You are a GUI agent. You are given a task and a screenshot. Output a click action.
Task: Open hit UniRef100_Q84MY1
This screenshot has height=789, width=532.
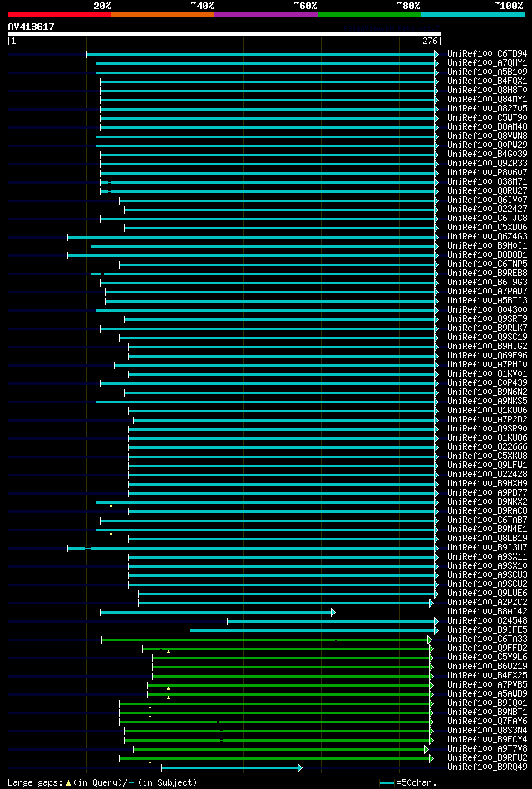point(487,100)
